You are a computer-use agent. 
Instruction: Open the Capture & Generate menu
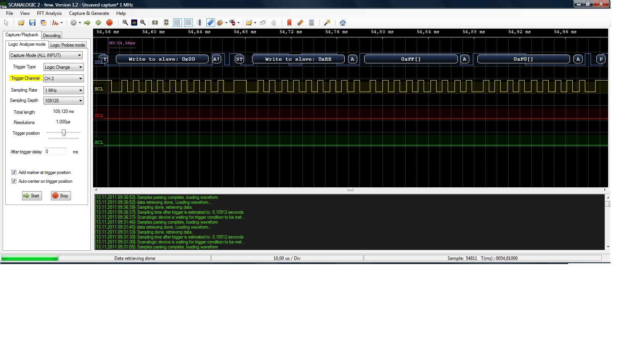[x=89, y=13]
